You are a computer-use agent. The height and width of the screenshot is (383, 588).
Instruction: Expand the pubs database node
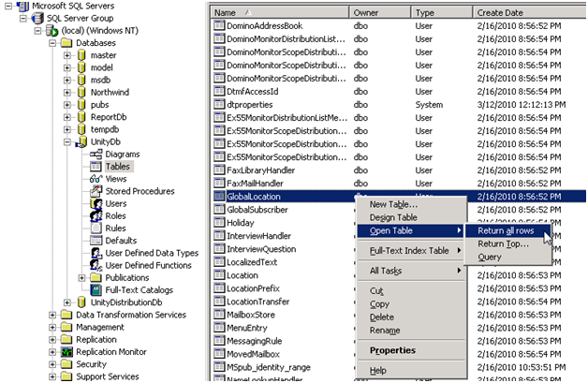67,105
